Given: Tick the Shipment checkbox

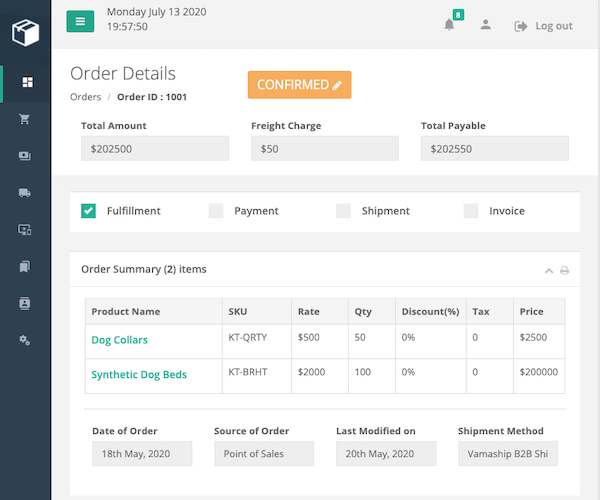Looking at the screenshot, I should 343,211.
